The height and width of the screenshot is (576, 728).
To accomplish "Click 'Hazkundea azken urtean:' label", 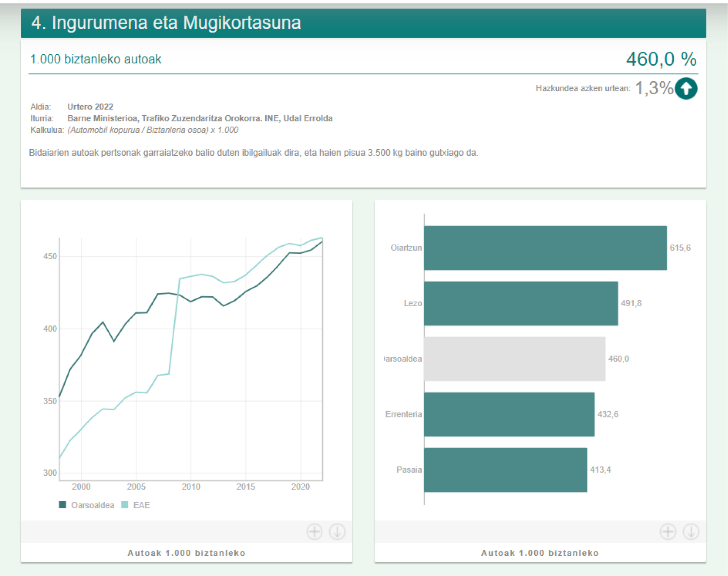I will 583,88.
